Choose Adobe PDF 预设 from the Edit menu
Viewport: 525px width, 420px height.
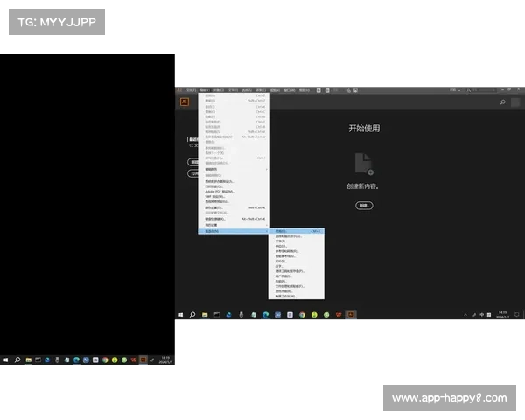234,192
